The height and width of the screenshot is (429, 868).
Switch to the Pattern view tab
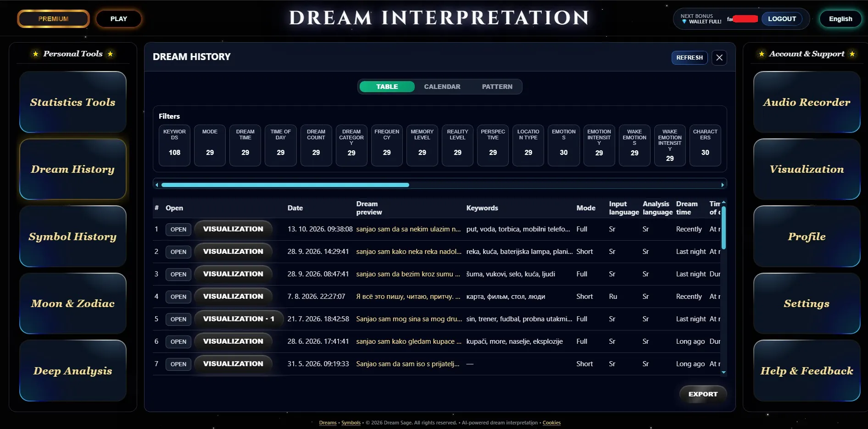(497, 87)
